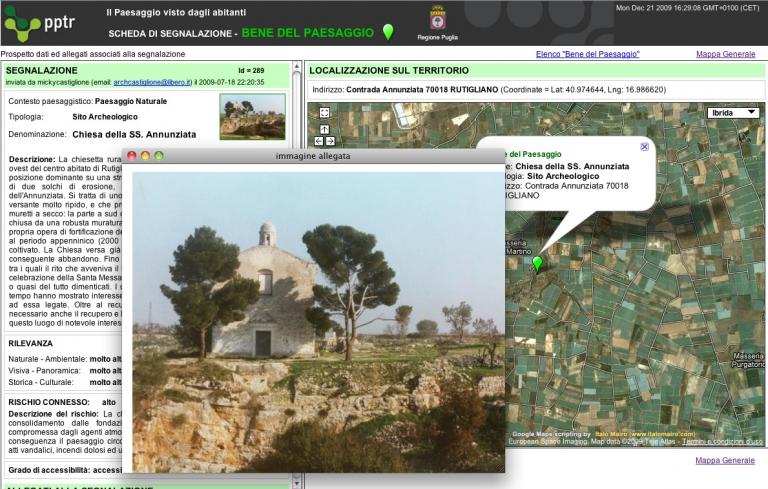Viewport: 768px width, 489px height.
Task: Click the left-panel Denominazione "Chiesa della SS. Annunziata"
Action: coord(134,134)
